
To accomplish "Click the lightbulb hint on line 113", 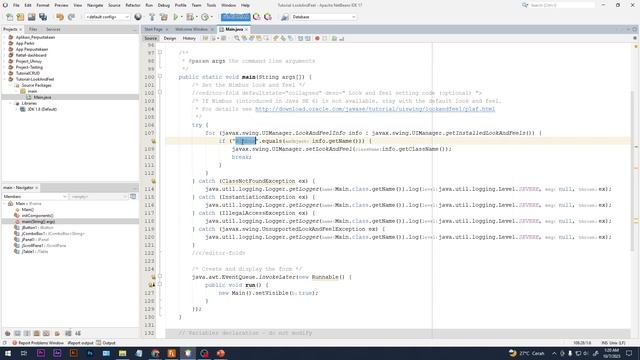I will pyautogui.click(x=153, y=181).
